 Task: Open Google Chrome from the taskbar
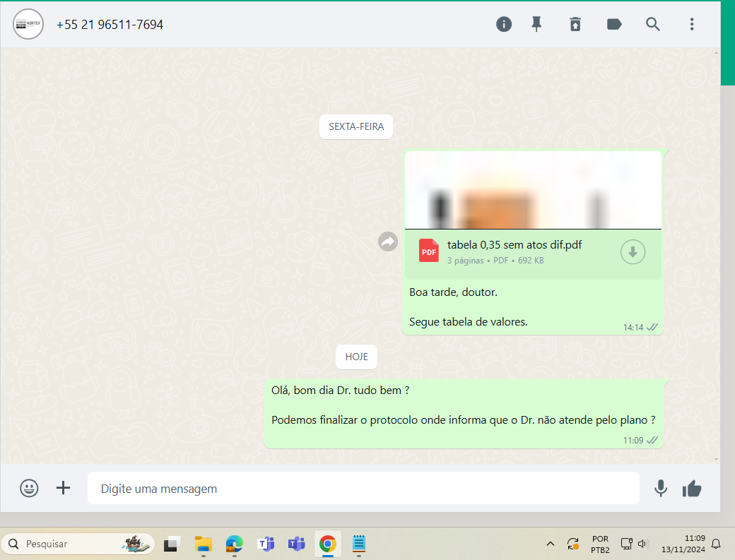[327, 544]
